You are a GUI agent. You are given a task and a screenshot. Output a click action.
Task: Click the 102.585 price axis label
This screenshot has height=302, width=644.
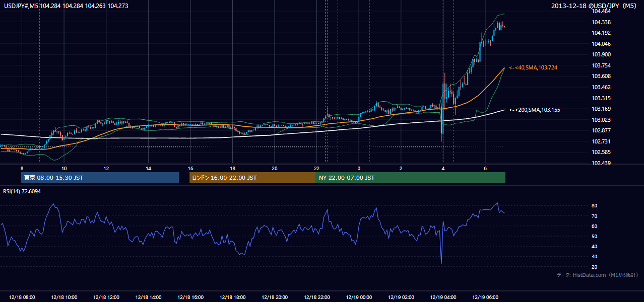point(602,152)
